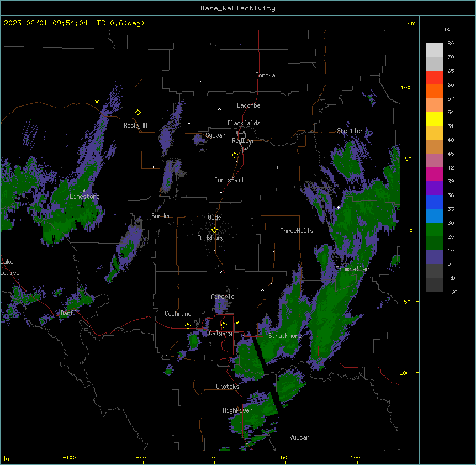Screen dimensions: 476x465
Task: Select the blue 33-36 dBZ legend swatch
Action: pyautogui.click(x=434, y=202)
